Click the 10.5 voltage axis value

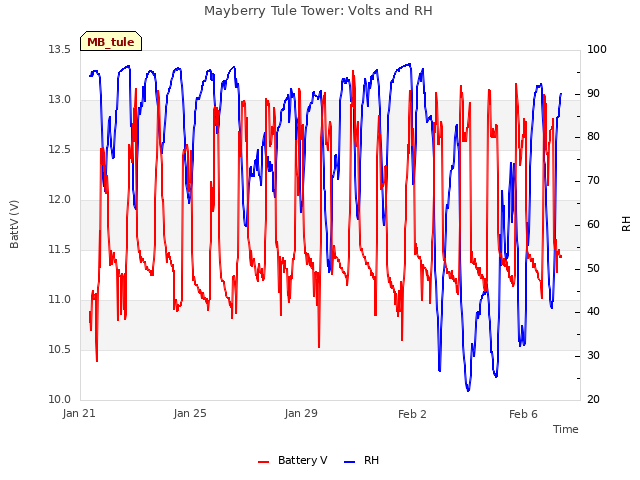tap(60, 350)
